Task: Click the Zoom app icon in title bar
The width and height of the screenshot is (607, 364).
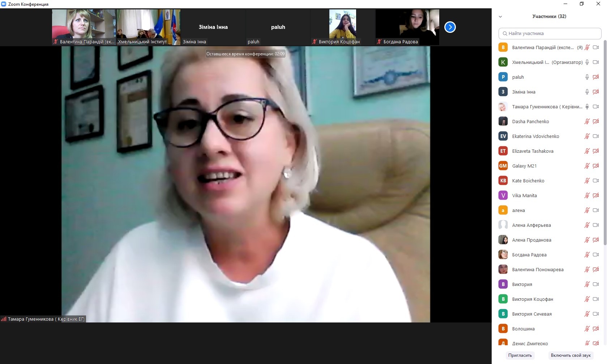Action: [4, 4]
